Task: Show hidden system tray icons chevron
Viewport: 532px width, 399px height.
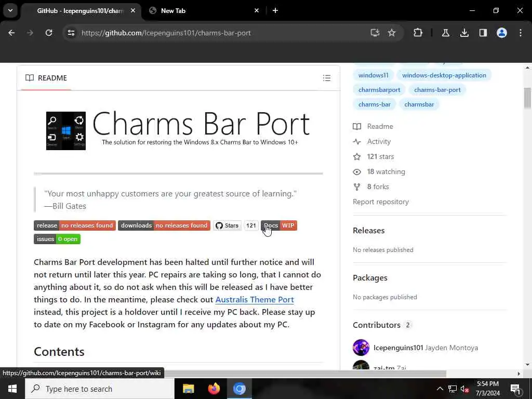Action: [440, 389]
